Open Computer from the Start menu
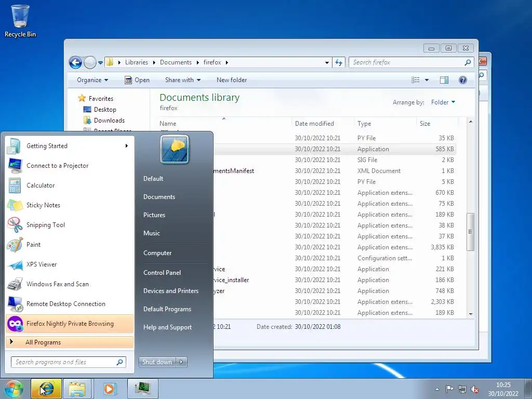Screen dimensions: 532x399 [157, 253]
